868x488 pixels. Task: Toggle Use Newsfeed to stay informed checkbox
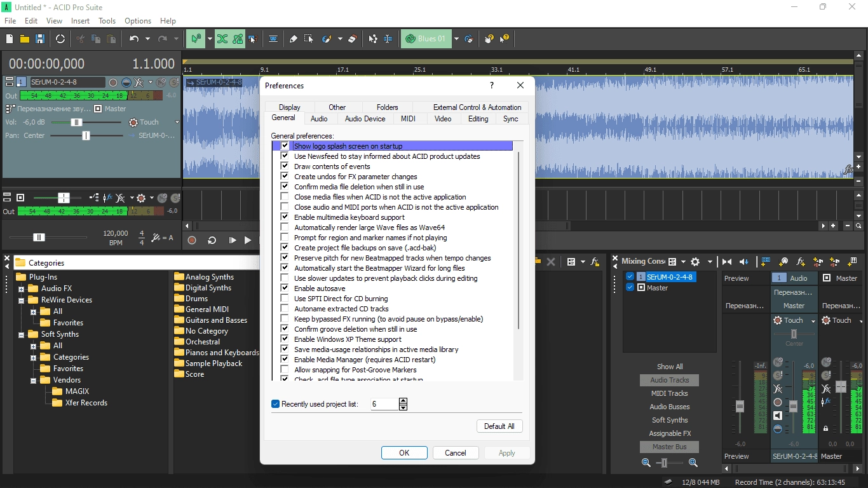(x=285, y=156)
